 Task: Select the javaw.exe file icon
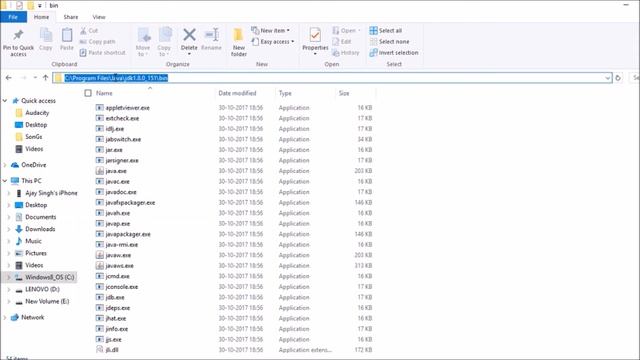tap(100, 255)
